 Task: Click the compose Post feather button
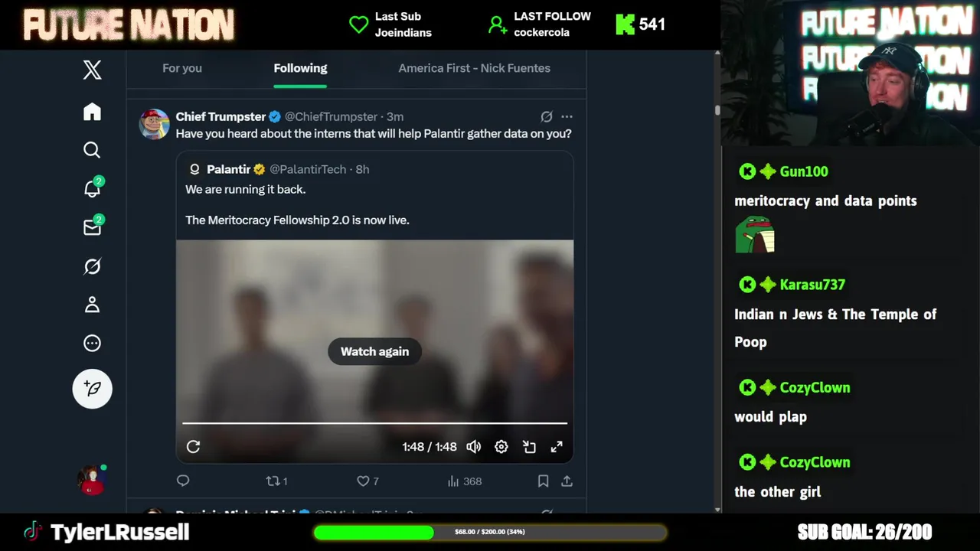click(93, 389)
